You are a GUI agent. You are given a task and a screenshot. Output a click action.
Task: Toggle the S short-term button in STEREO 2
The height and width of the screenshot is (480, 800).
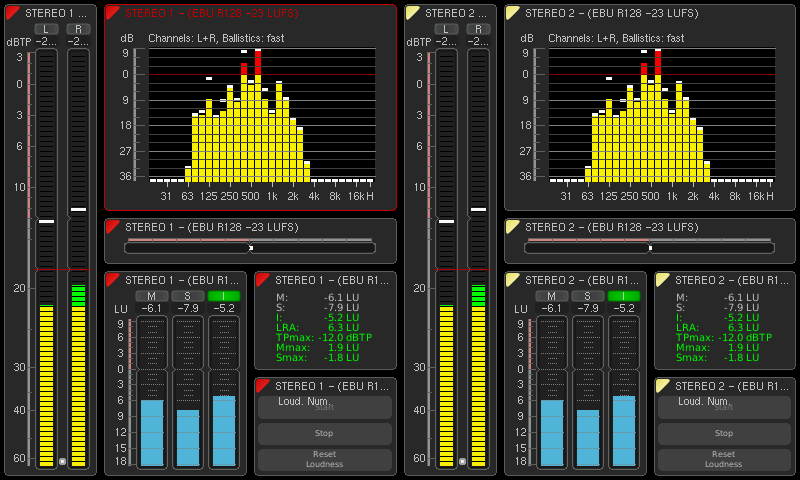[x=587, y=296]
